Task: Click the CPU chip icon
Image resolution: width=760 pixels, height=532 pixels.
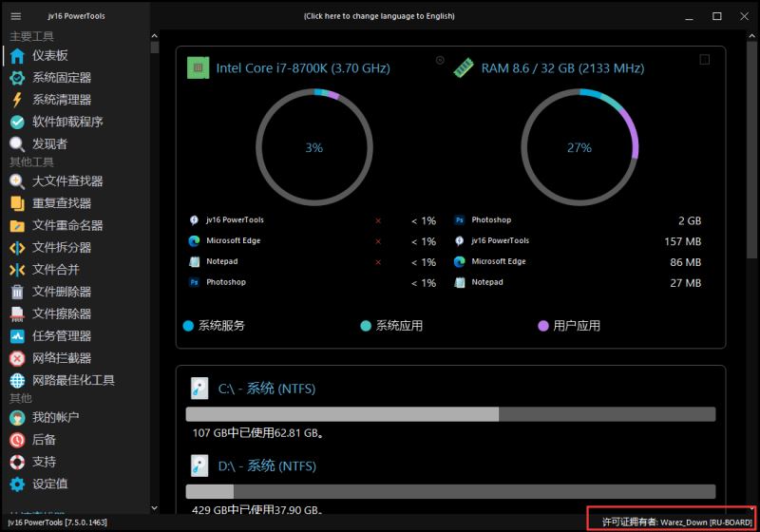Action: click(x=199, y=67)
